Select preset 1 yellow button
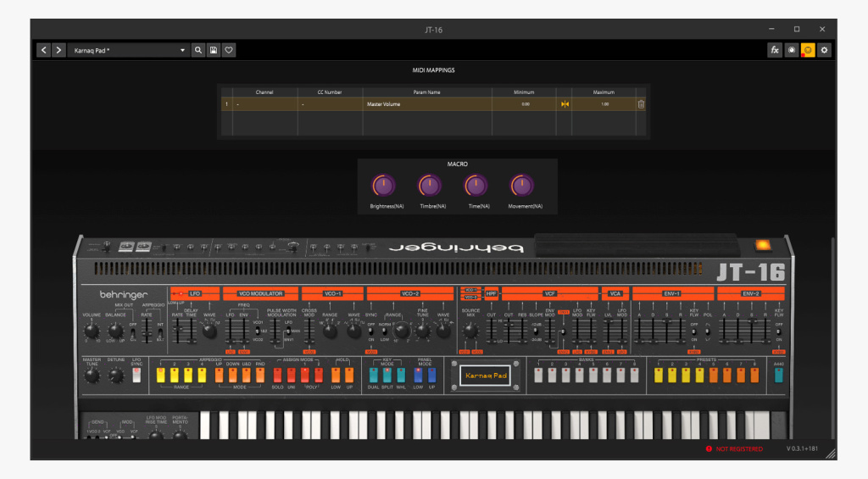Image resolution: width=868 pixels, height=479 pixels. (x=658, y=375)
